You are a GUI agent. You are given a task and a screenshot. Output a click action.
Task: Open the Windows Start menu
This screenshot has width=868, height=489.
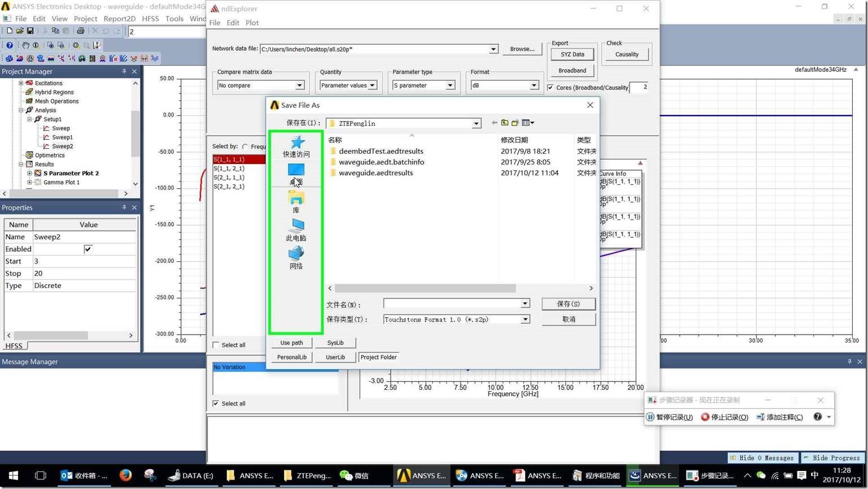tap(14, 475)
